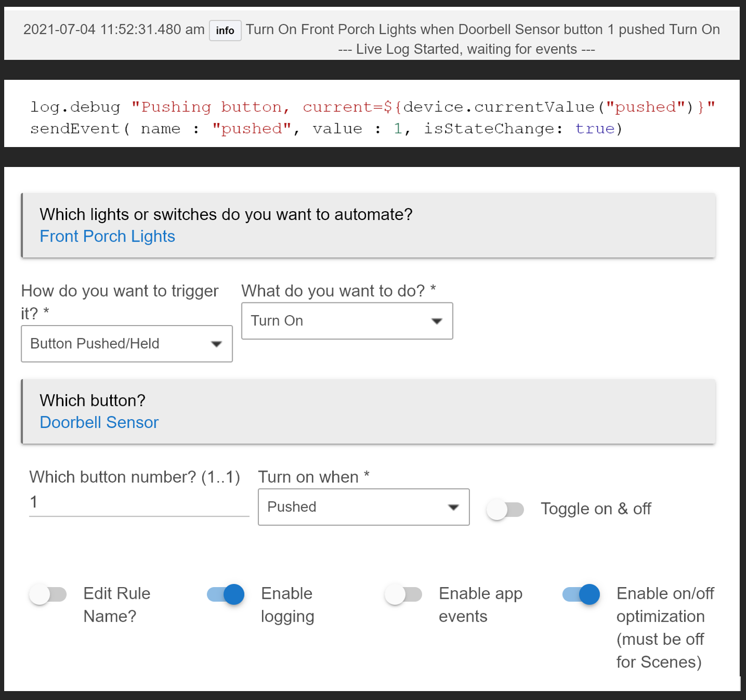Toggle the 'Toggle on & off' switch
This screenshot has height=700, width=746.
coord(505,509)
